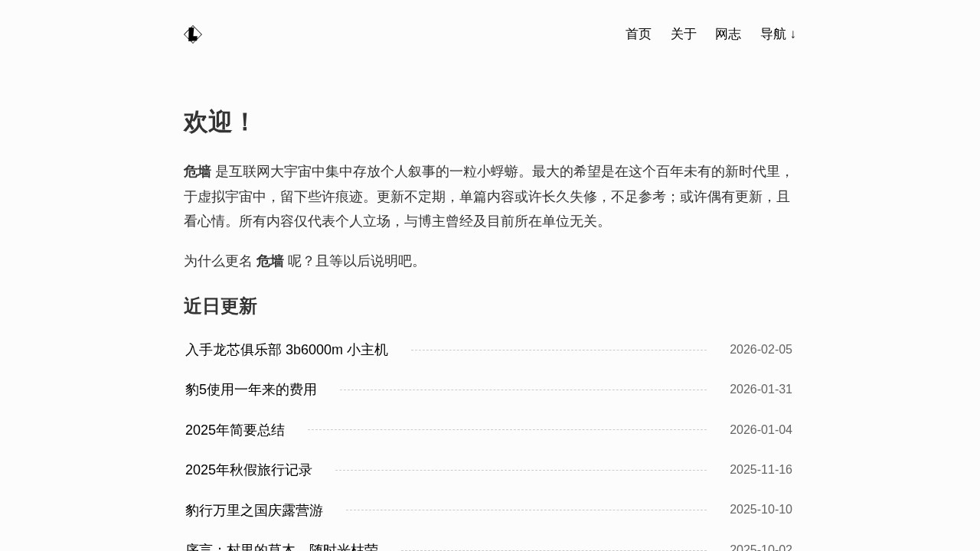
Task: Select the 2025-11-16 date label
Action: pyautogui.click(x=760, y=470)
